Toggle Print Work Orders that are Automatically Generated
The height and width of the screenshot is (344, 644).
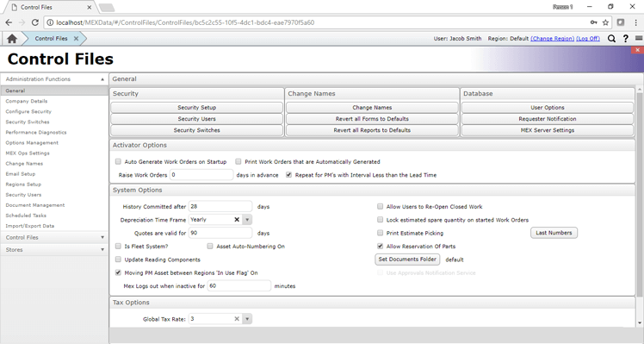(238, 162)
